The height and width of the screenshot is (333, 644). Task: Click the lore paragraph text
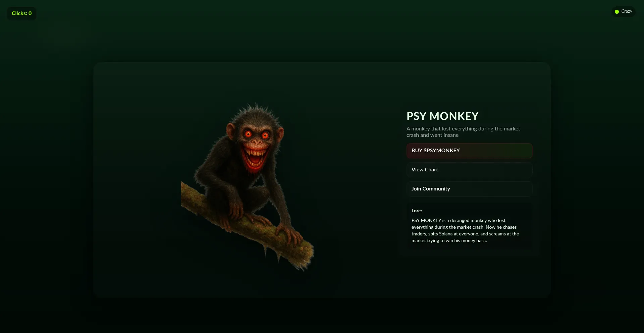pos(465,230)
